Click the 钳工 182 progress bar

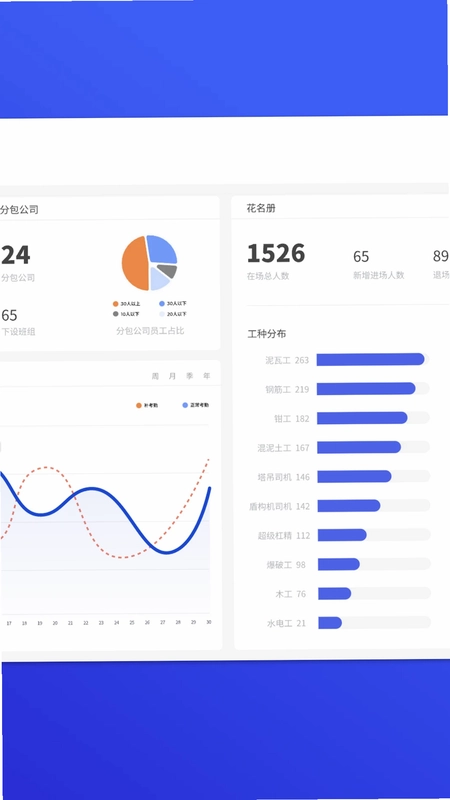tap(373, 418)
